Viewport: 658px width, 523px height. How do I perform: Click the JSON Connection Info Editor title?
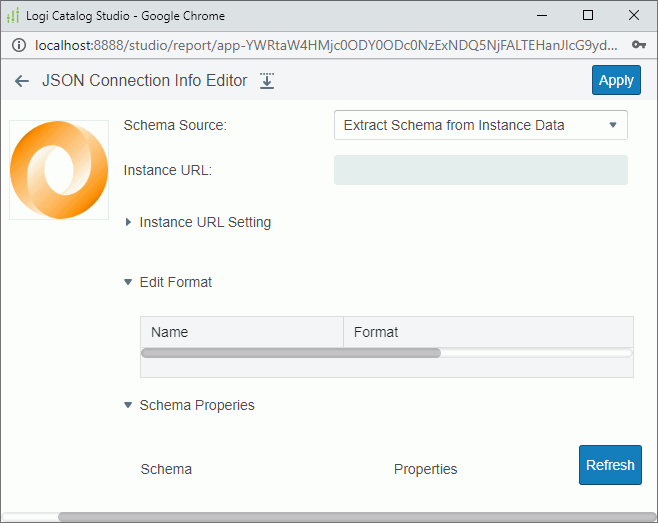145,81
